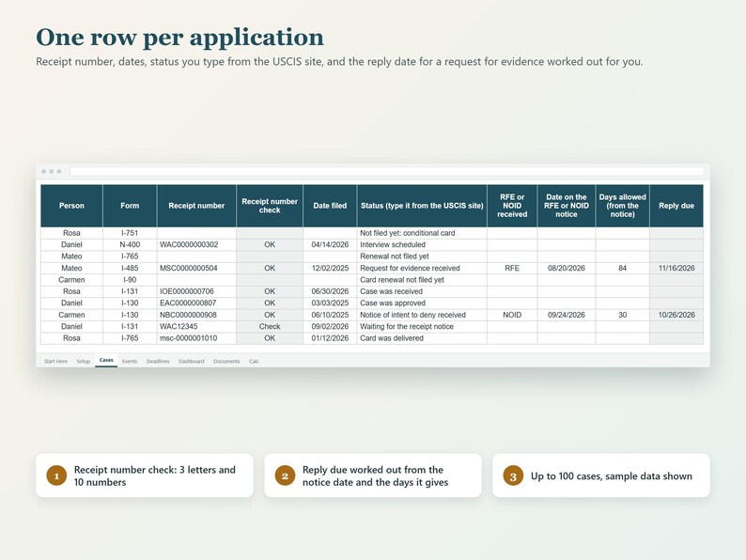
Task: Click the Up to 100 cases card
Action: point(601,475)
